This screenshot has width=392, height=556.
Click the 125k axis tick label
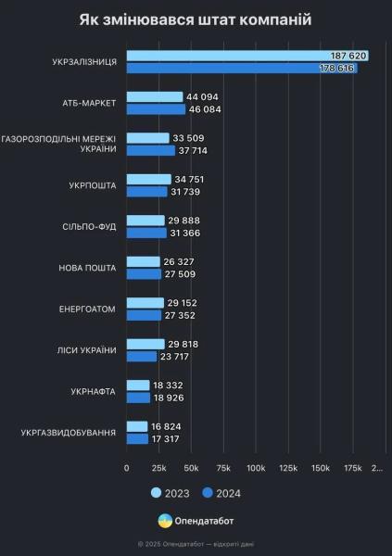288,468
